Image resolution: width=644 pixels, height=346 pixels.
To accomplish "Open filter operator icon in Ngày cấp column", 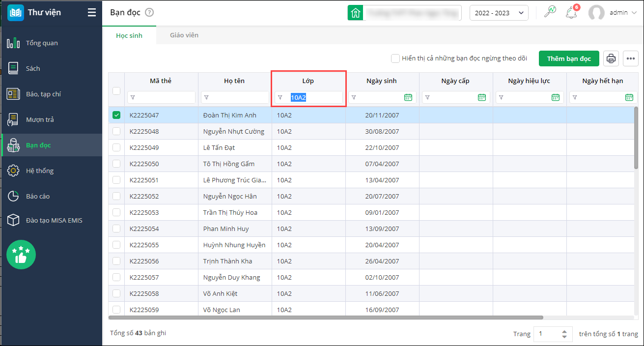I will 427,97.
